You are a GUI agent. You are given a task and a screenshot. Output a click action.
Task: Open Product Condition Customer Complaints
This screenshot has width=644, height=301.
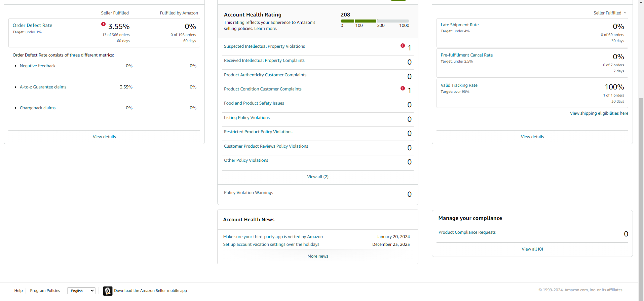pos(263,89)
